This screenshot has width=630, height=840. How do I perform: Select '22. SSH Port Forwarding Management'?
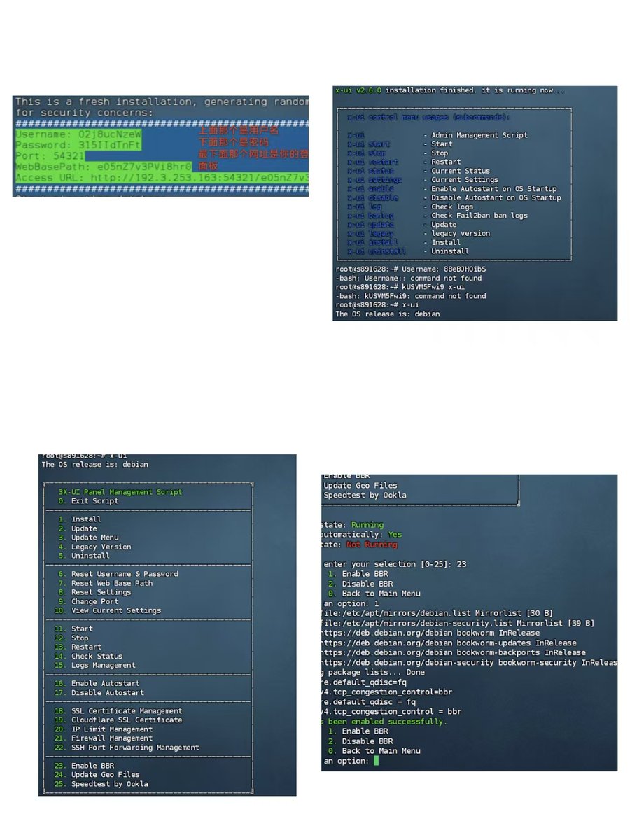point(127,748)
